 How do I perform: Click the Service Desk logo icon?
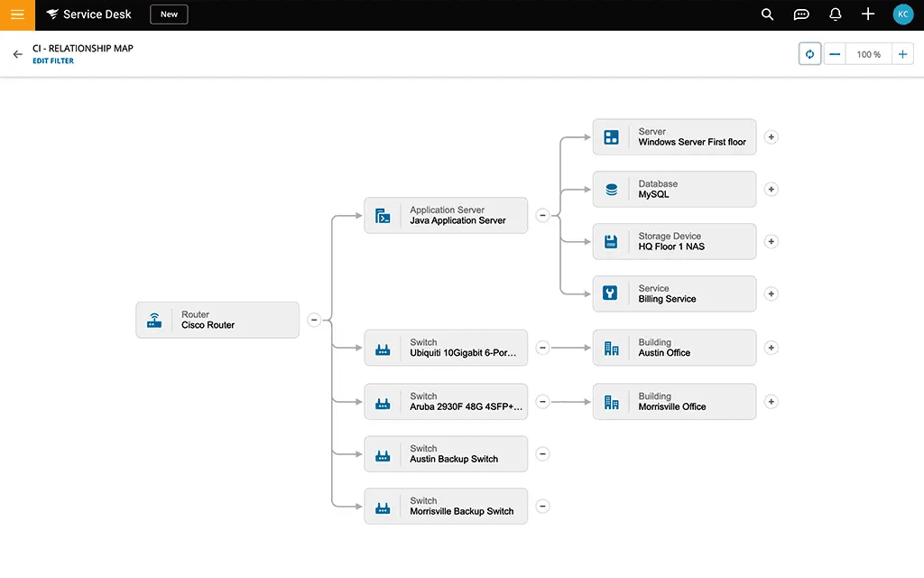[52, 14]
